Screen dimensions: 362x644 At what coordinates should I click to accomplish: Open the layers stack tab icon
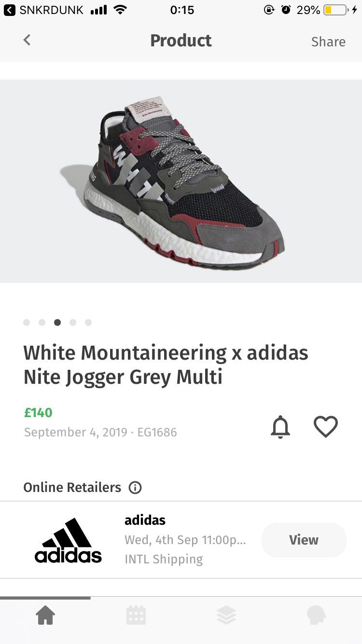pyautogui.click(x=226, y=616)
